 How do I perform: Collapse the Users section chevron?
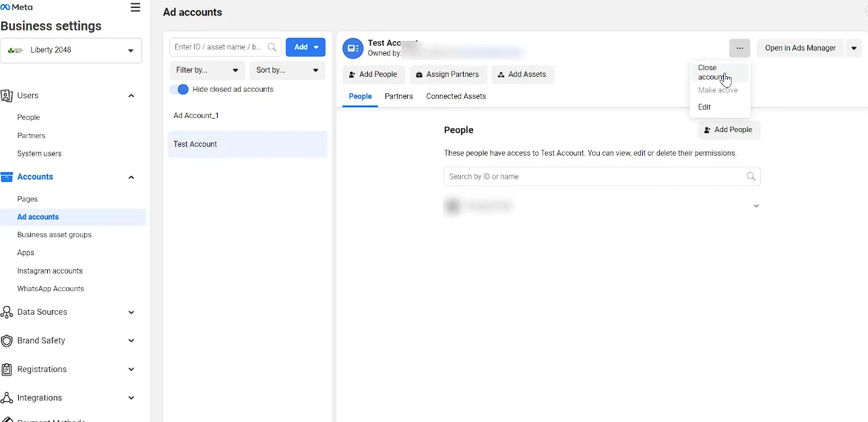coord(131,96)
